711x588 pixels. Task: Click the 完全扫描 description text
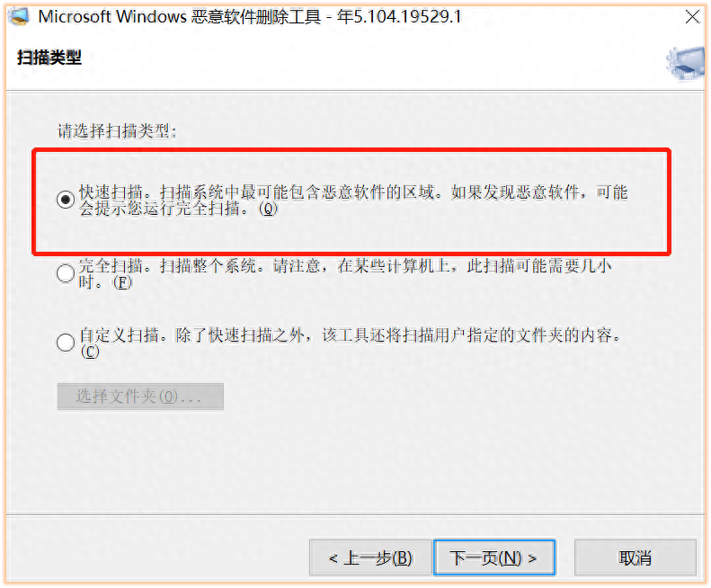click(345, 273)
